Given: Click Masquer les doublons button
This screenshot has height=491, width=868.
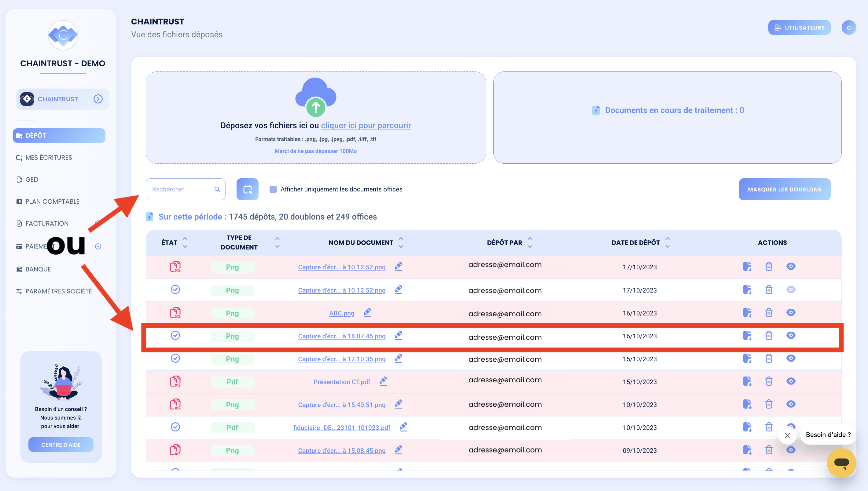Looking at the screenshot, I should (785, 190).
